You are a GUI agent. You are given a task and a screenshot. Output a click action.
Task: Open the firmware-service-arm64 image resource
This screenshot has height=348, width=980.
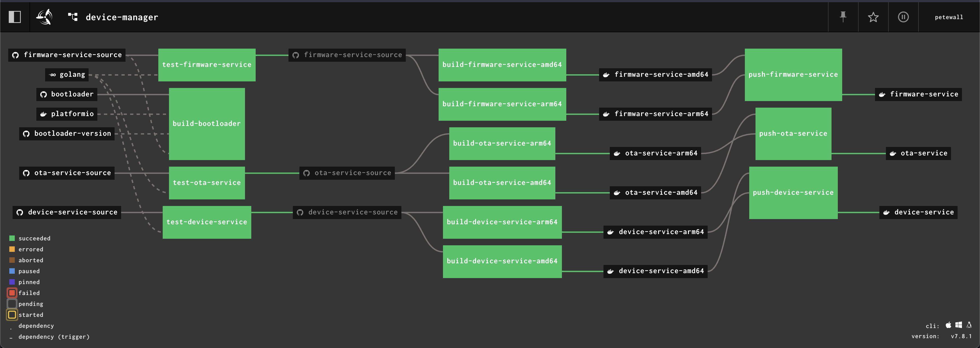(655, 114)
